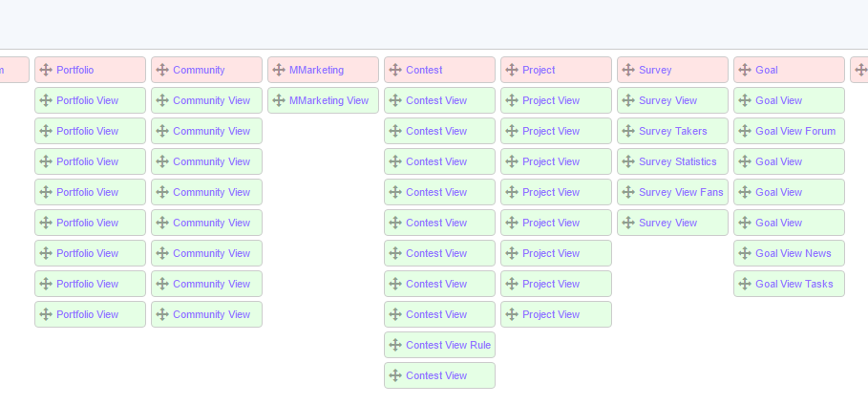Select the Goal header link
The image size is (868, 405).
click(766, 70)
